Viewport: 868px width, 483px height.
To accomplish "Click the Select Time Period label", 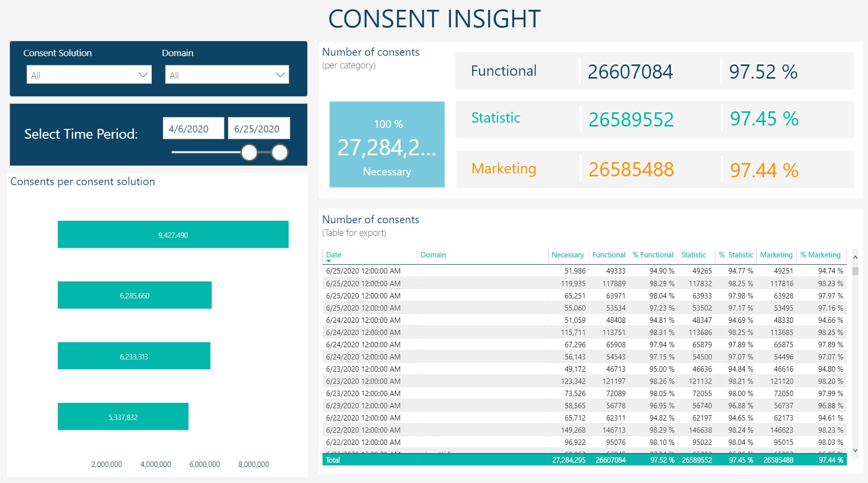I will point(81,134).
